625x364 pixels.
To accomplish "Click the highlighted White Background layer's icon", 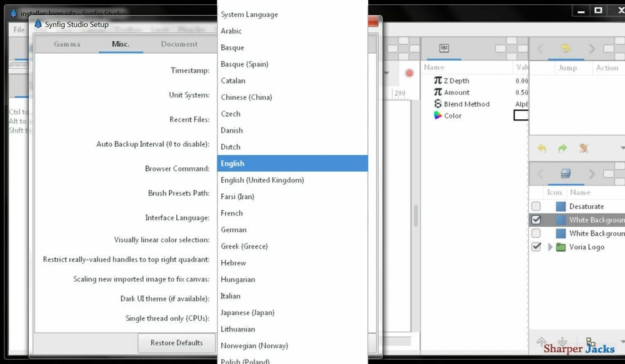I will 561,220.
